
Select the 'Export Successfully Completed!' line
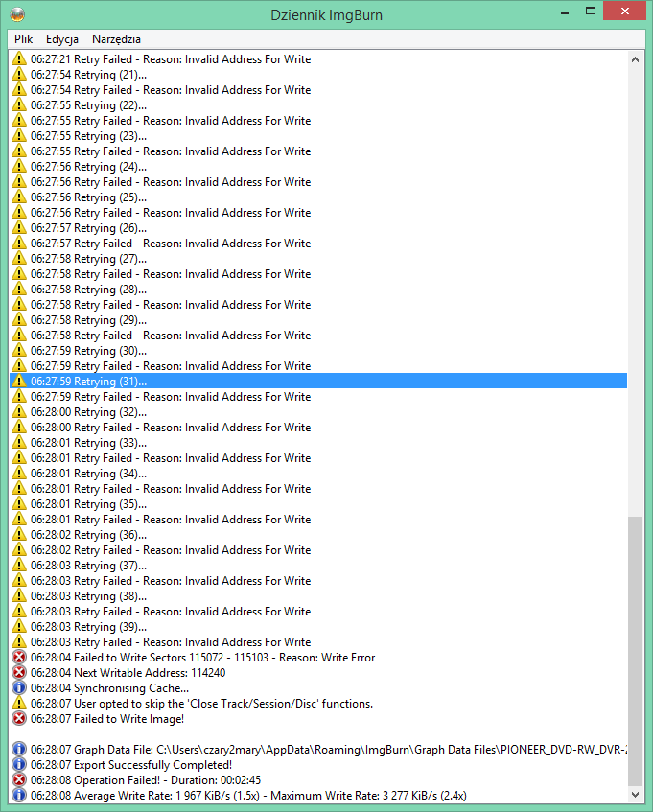pyautogui.click(x=318, y=765)
